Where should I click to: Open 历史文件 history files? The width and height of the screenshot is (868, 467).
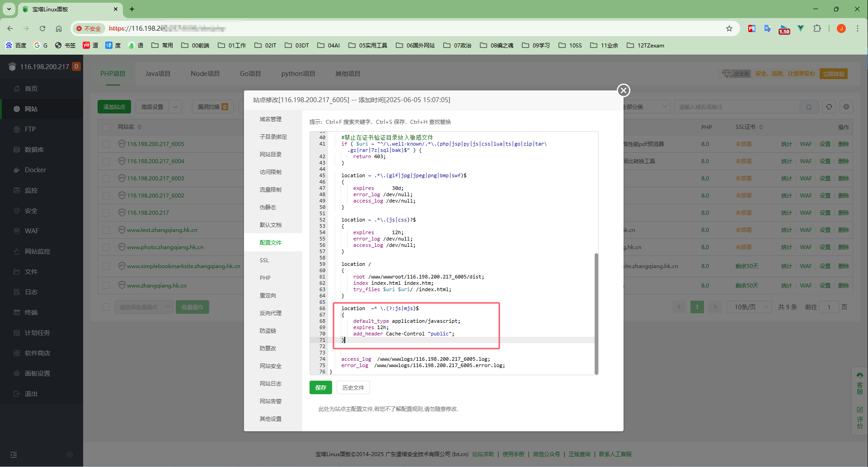pos(353,387)
